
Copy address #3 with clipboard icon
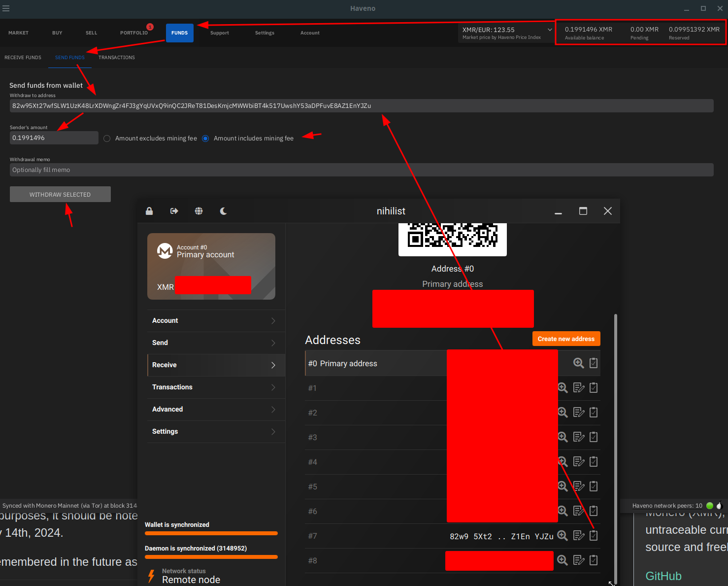click(x=594, y=437)
